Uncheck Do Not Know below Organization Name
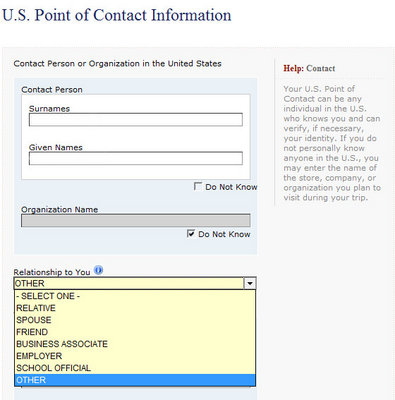Viewport: 395px width, 400px height. pos(191,234)
